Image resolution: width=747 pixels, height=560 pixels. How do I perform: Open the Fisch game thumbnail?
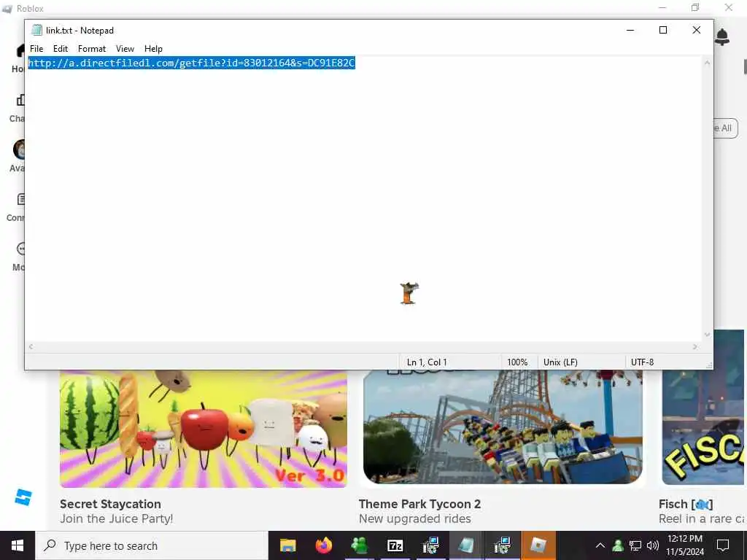point(703,408)
